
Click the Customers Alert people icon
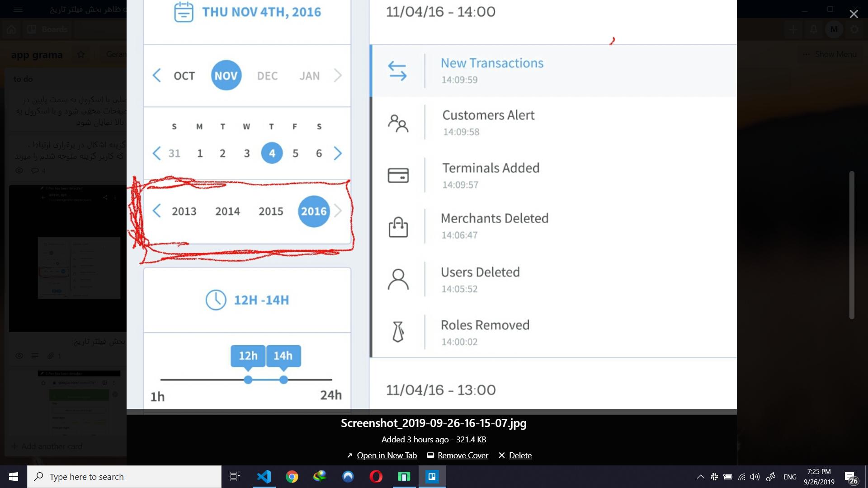tap(398, 123)
